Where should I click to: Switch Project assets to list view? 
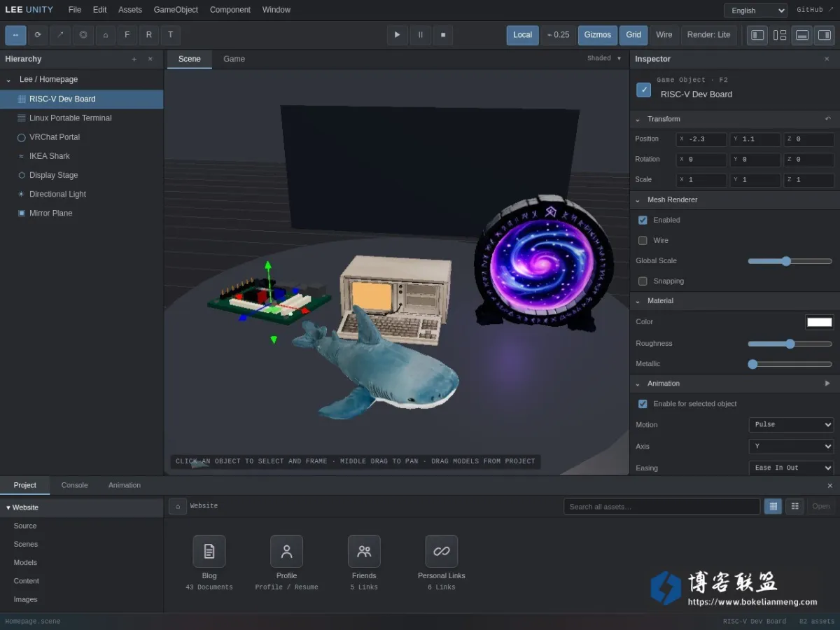(x=794, y=506)
